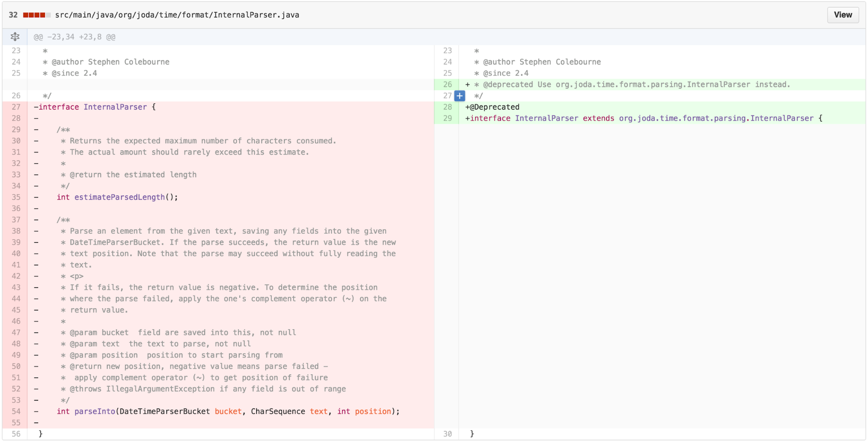This screenshot has width=868, height=442.
Task: Select left line number 54
Action: (15, 412)
